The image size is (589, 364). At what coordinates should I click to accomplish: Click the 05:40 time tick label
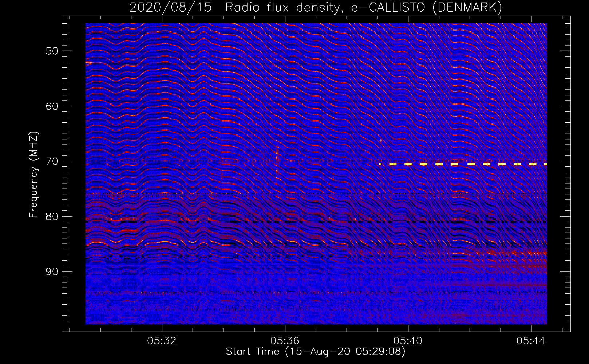click(x=408, y=341)
